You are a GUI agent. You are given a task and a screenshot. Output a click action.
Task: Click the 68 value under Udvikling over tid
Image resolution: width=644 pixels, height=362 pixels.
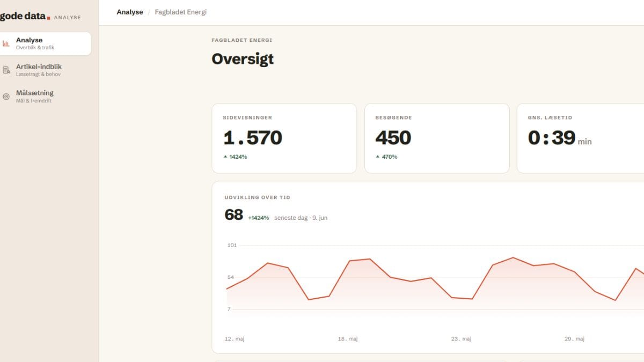coord(233,215)
